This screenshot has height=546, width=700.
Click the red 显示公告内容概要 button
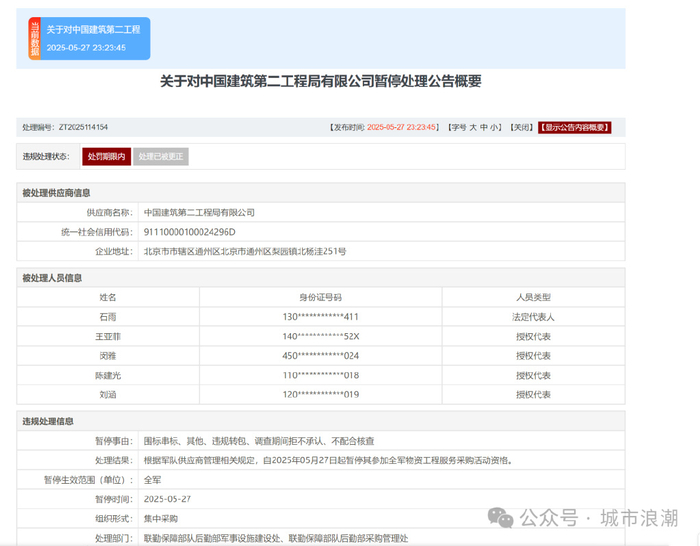(x=575, y=127)
